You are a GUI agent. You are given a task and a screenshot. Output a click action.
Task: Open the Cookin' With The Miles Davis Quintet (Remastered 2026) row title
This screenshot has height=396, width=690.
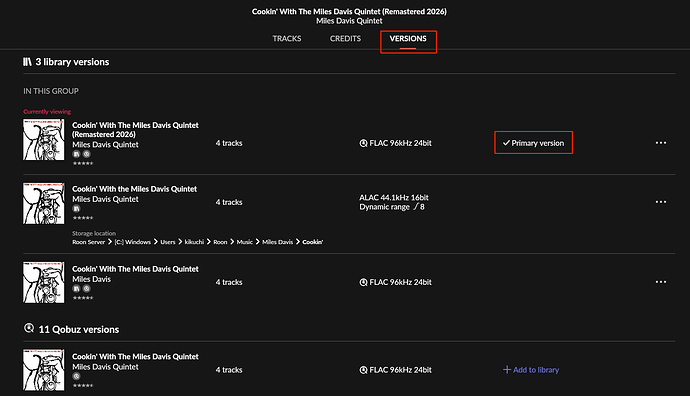pos(135,130)
